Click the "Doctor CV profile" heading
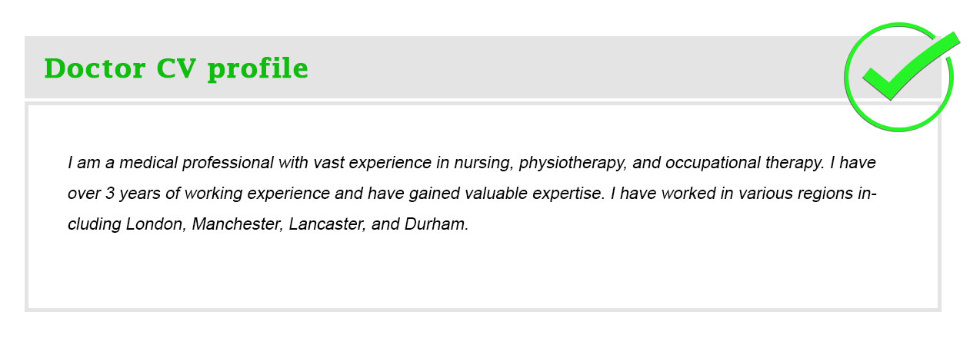Image resolution: width=980 pixels, height=338 pixels. click(176, 69)
